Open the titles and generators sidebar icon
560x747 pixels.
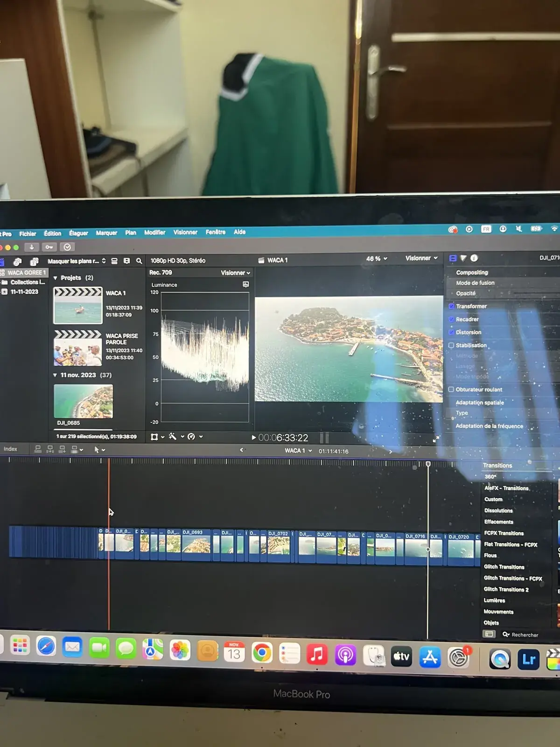click(34, 261)
